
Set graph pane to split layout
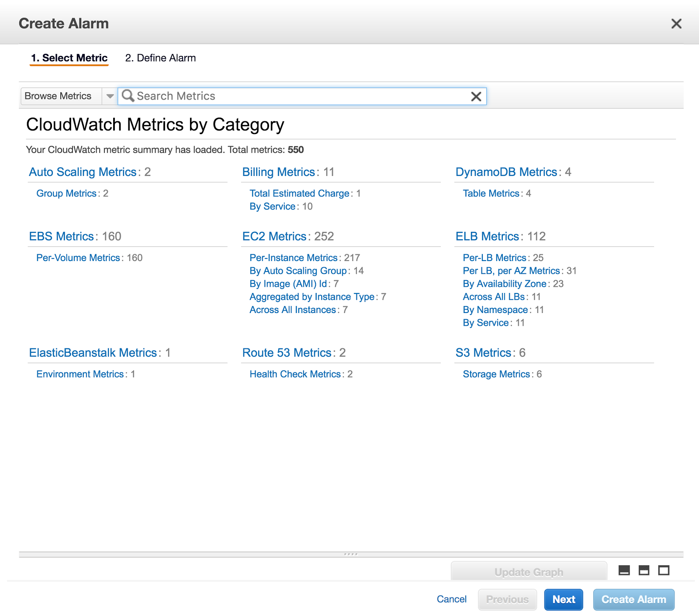point(644,570)
